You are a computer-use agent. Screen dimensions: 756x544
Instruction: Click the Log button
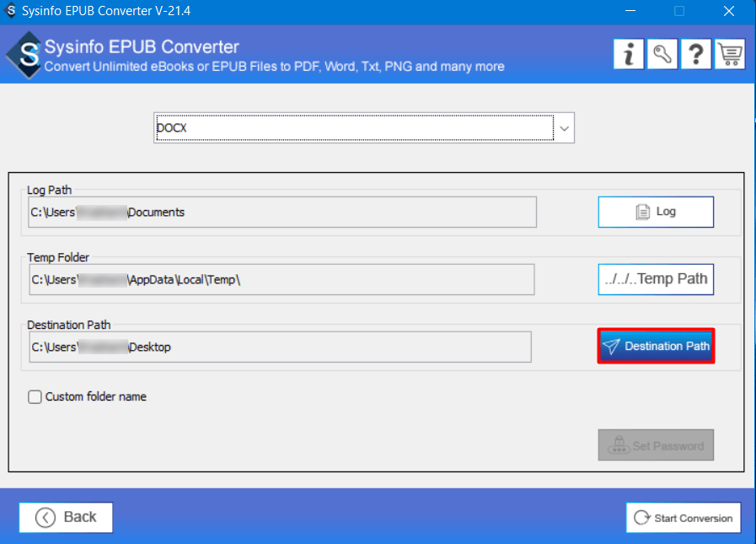[x=656, y=212]
